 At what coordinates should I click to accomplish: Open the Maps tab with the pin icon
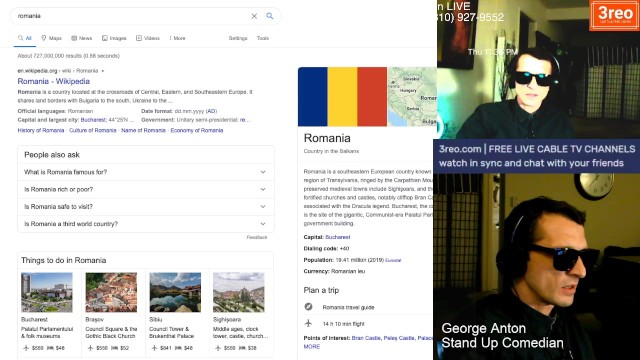51,38
